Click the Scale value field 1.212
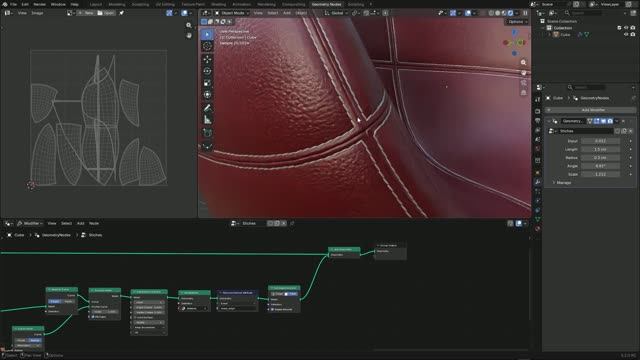 coord(600,174)
